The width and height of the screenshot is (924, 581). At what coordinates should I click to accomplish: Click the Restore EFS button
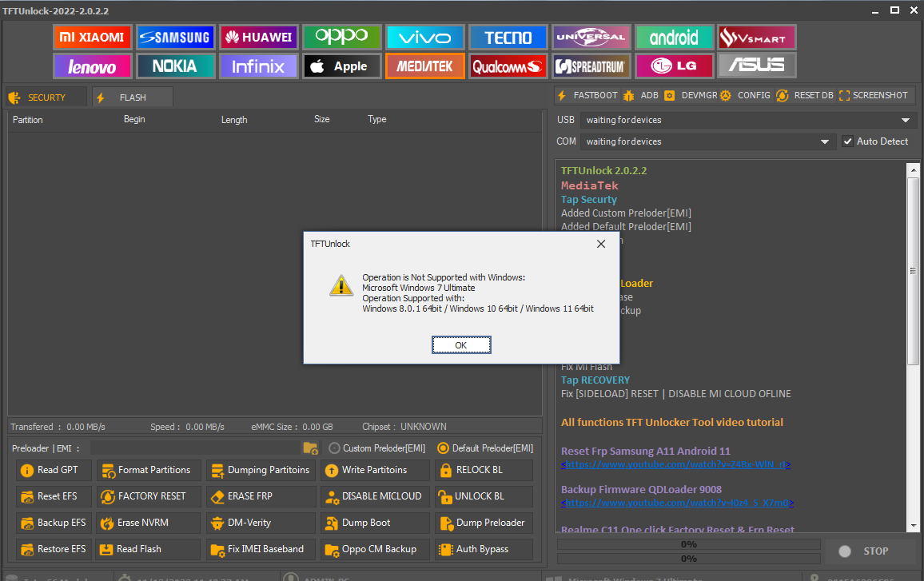(x=54, y=549)
